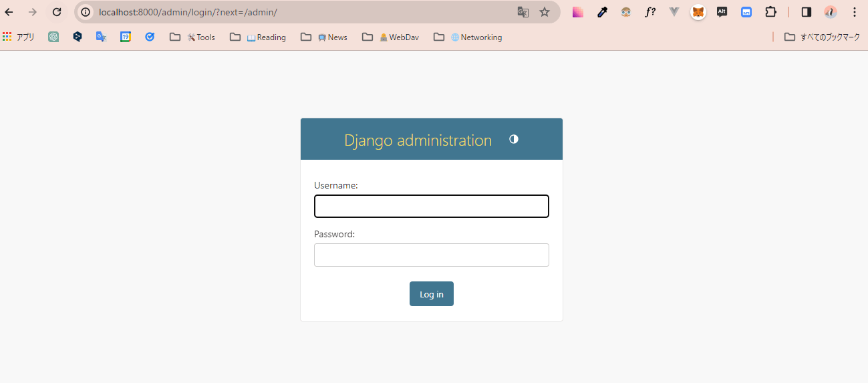
Task: Open the Chrome profile avatar
Action: 831,12
